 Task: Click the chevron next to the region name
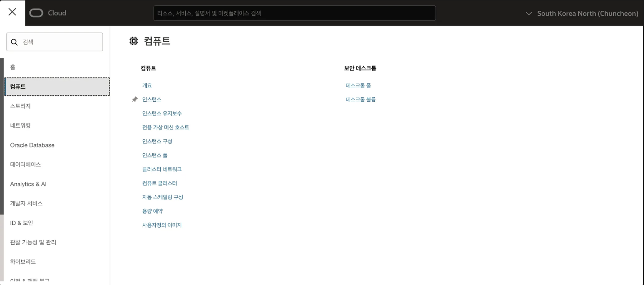(x=529, y=14)
